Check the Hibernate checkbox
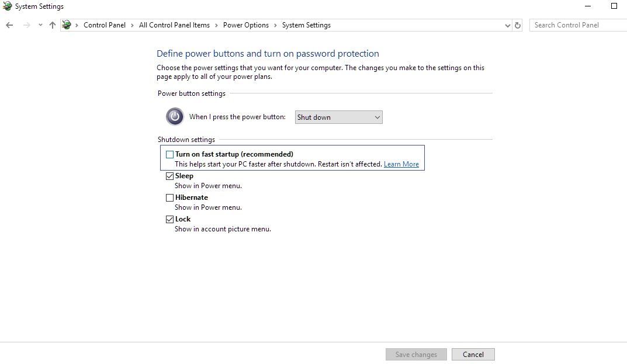 click(169, 197)
